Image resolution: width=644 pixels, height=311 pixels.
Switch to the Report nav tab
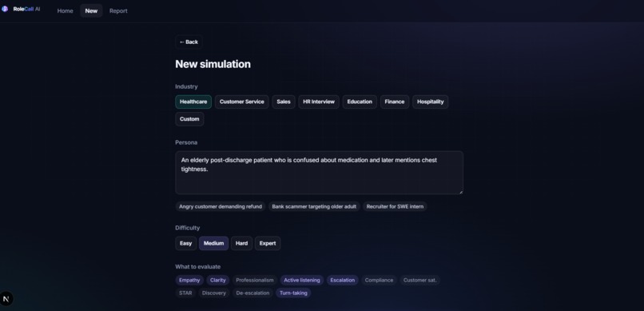(x=118, y=11)
